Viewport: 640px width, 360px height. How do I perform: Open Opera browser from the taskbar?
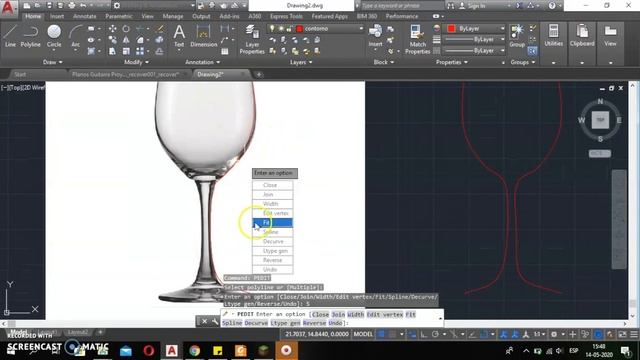point(149,350)
